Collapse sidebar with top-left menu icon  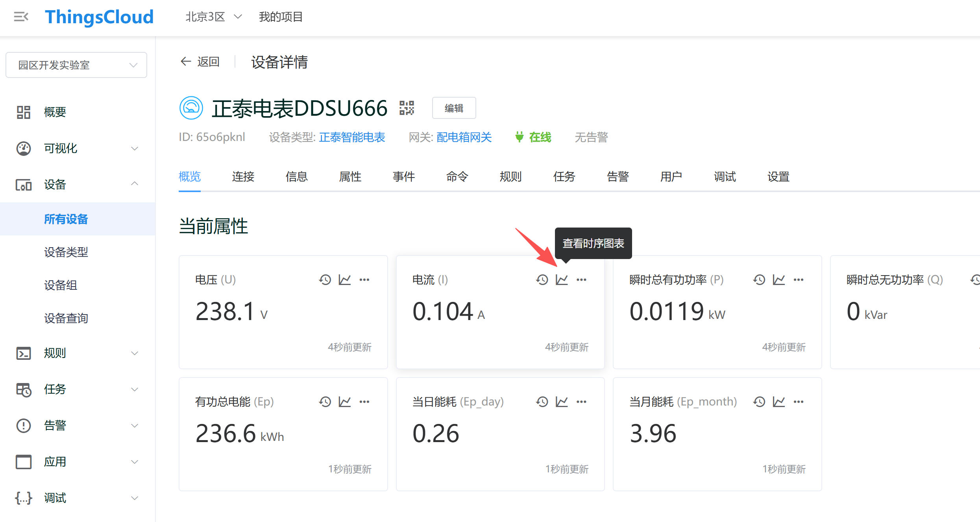[21, 17]
